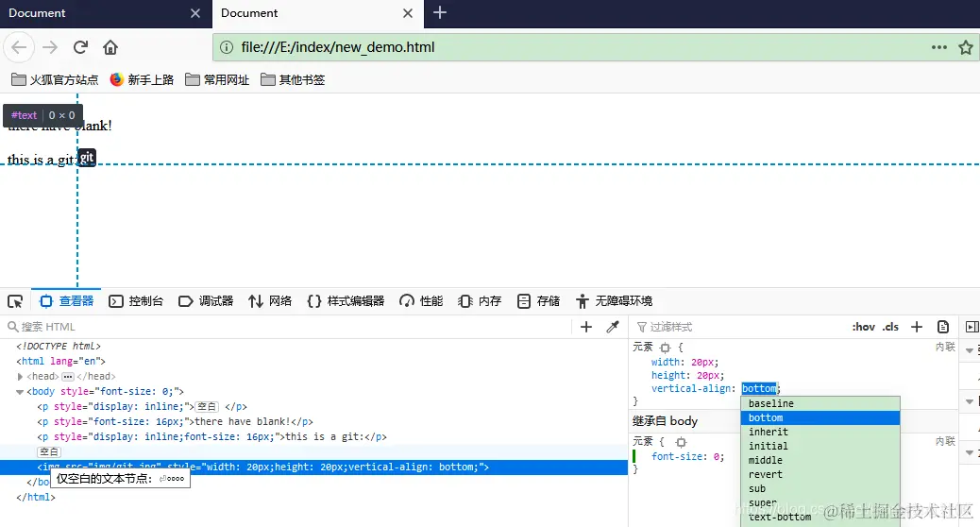Choose inherit from the autocomplete list
Screen dimensions: 980x527
[820, 432]
